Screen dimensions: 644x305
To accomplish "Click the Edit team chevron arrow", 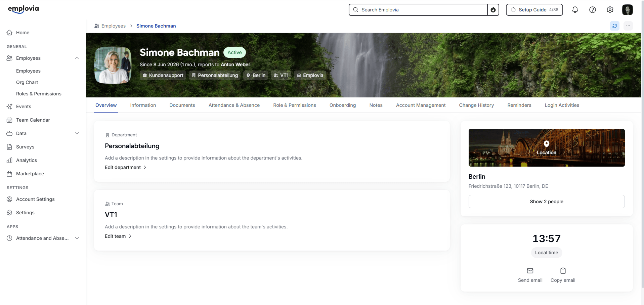I will point(130,236).
